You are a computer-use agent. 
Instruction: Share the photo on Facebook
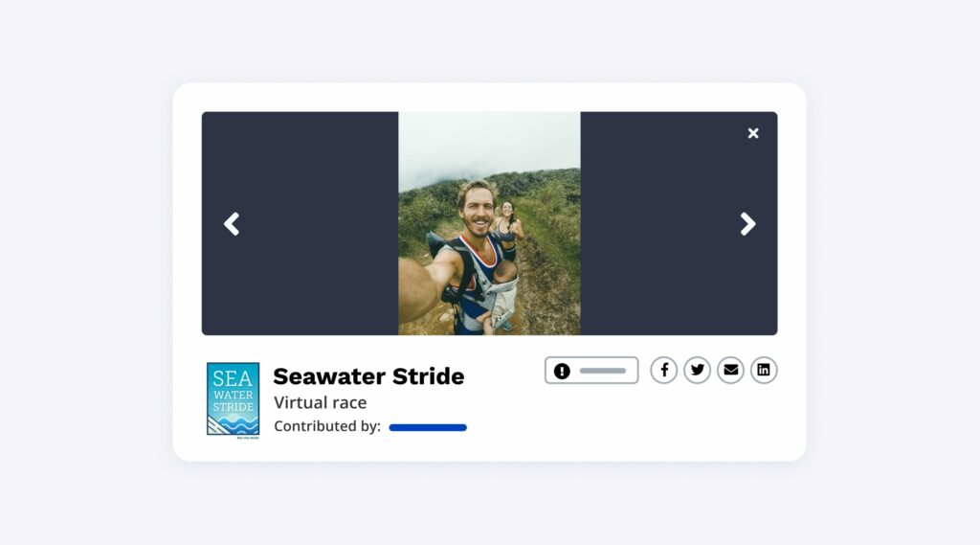pyautogui.click(x=664, y=371)
